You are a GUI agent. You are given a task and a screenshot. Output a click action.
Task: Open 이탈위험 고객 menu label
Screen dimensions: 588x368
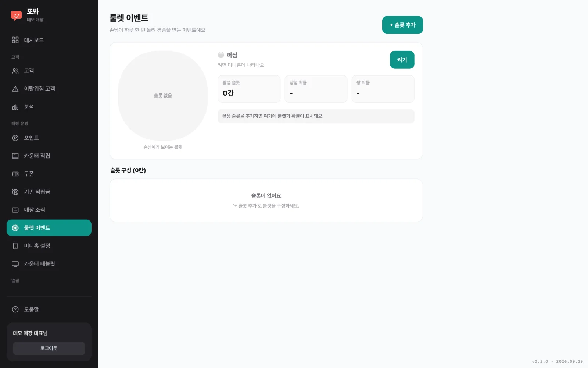point(40,89)
